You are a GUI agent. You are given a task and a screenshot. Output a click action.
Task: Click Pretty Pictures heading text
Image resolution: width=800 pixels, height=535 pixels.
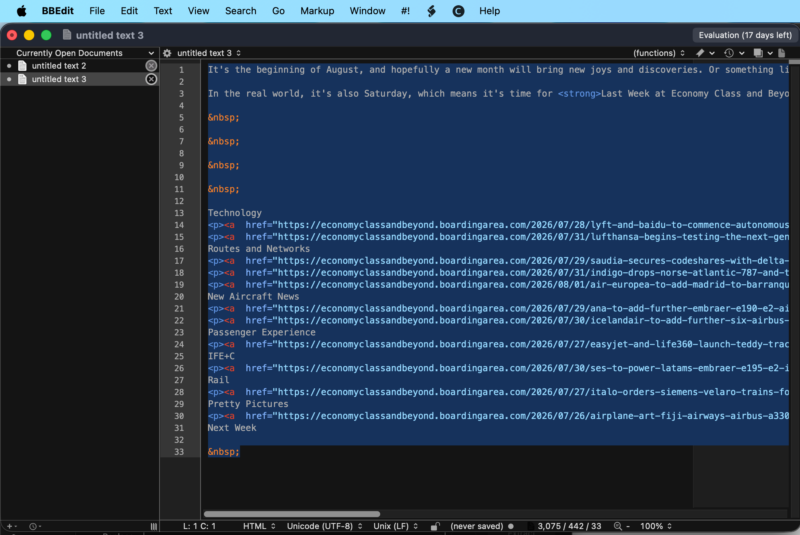tap(247, 404)
